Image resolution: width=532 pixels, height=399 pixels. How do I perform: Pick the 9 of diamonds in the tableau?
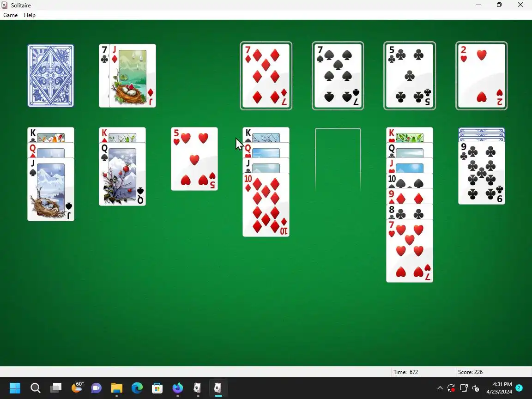click(410, 196)
